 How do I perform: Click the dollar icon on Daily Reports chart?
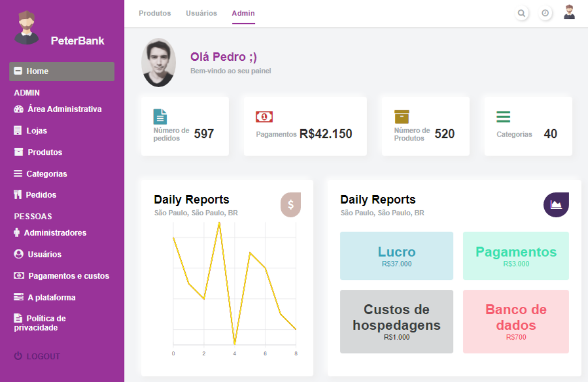[291, 205]
